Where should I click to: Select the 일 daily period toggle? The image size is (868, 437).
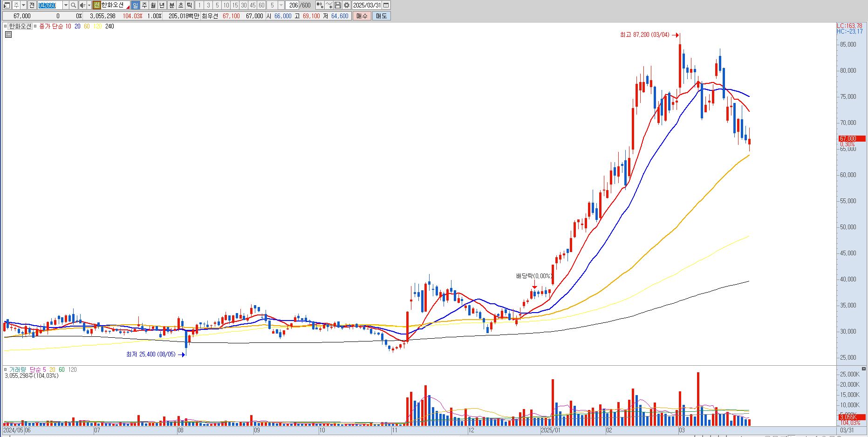[x=135, y=5]
